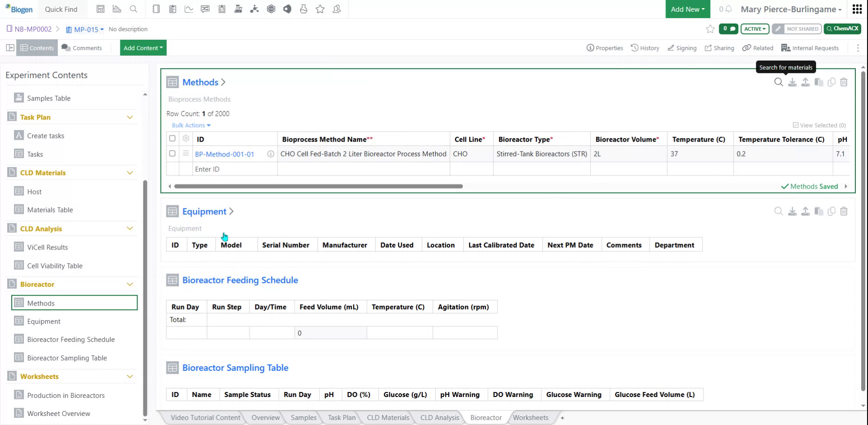Open the Comments panel

pyautogui.click(x=82, y=47)
